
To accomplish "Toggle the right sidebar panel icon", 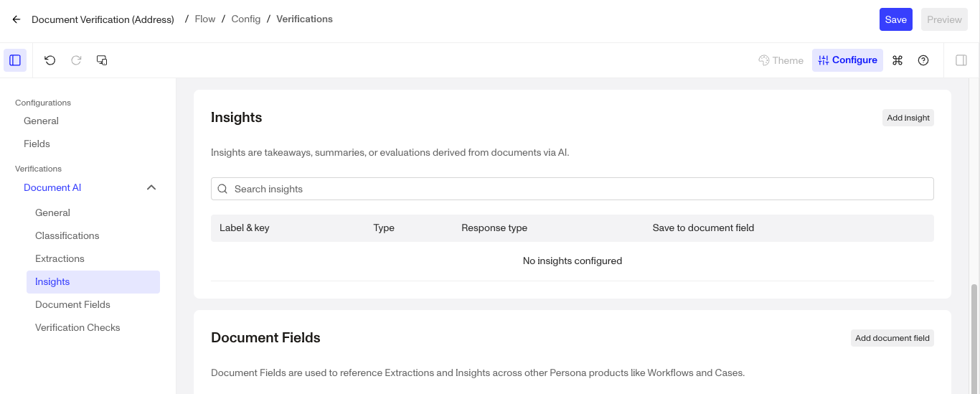I will pos(961,60).
